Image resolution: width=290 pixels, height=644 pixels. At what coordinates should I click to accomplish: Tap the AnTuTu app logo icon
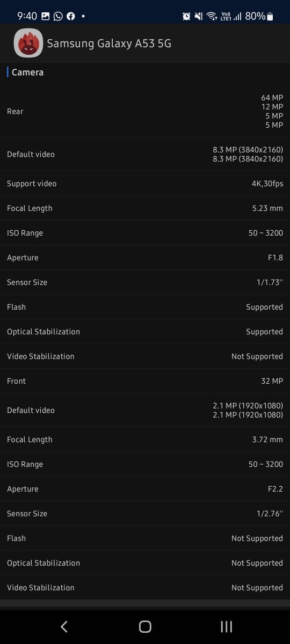click(x=28, y=43)
